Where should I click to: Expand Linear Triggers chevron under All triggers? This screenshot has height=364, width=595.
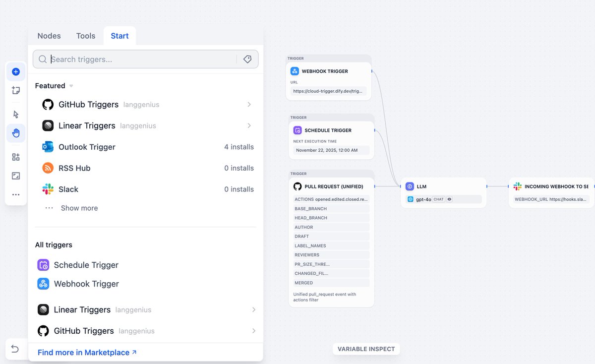[x=253, y=309]
